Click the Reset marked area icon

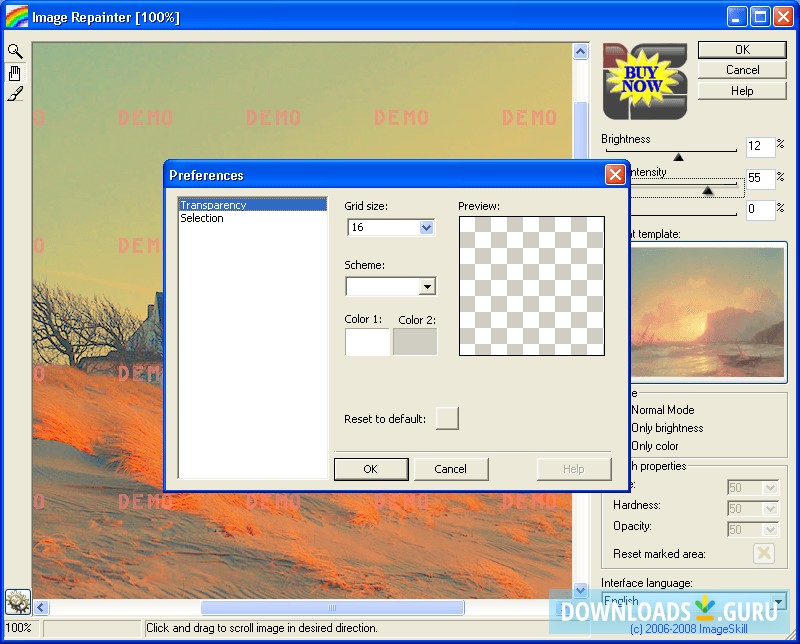(x=764, y=553)
